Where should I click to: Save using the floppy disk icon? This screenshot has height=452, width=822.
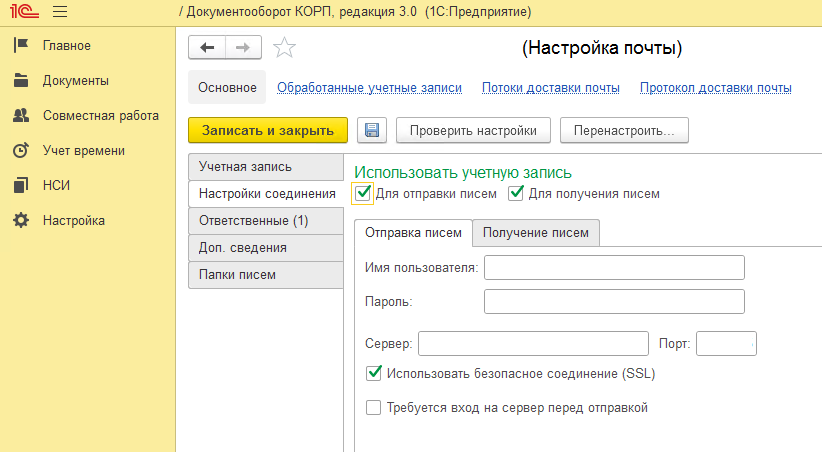372,130
